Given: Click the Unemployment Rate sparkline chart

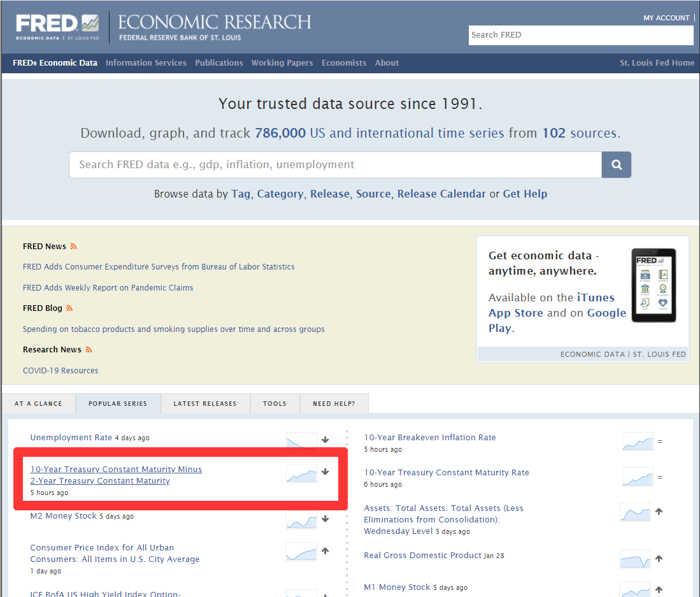Looking at the screenshot, I should tap(301, 440).
